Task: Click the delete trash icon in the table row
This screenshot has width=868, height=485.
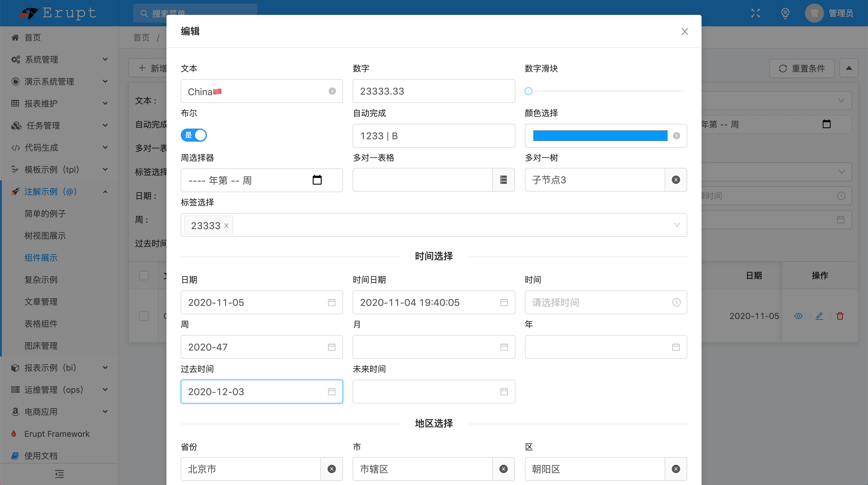Action: click(x=840, y=316)
